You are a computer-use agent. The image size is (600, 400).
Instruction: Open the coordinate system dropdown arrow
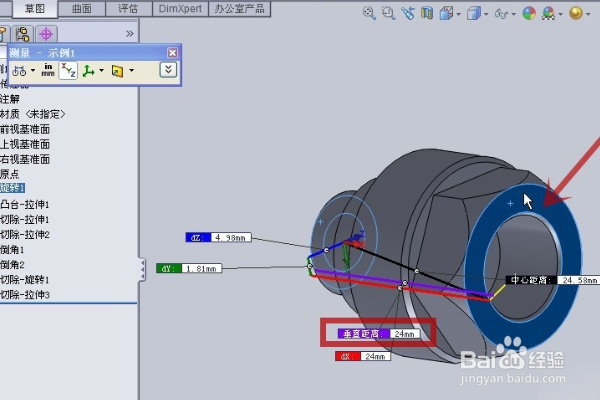tap(101, 70)
